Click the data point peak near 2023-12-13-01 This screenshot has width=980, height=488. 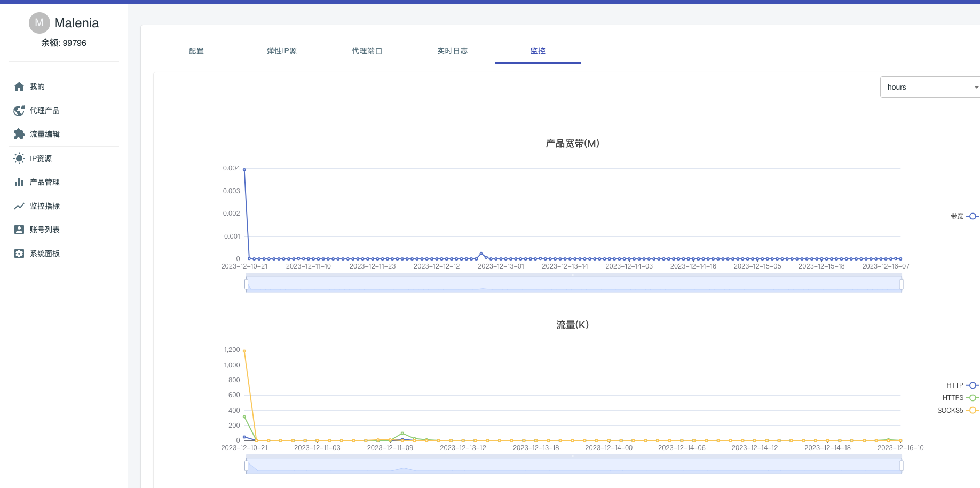[x=481, y=254]
